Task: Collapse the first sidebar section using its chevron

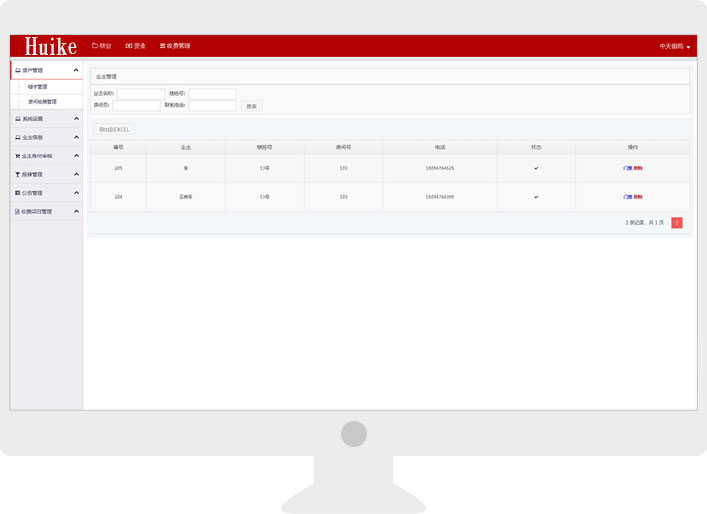Action: pos(76,70)
